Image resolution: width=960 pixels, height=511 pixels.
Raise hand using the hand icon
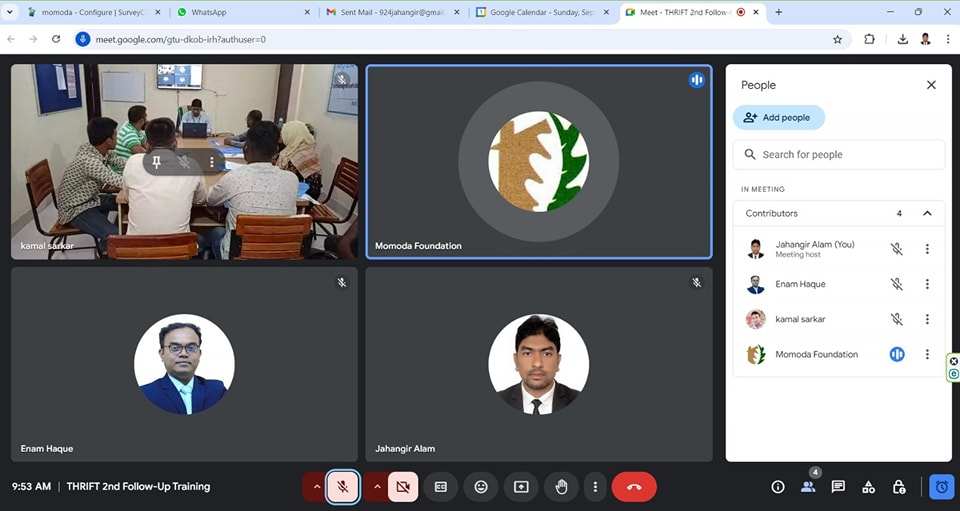coord(561,487)
